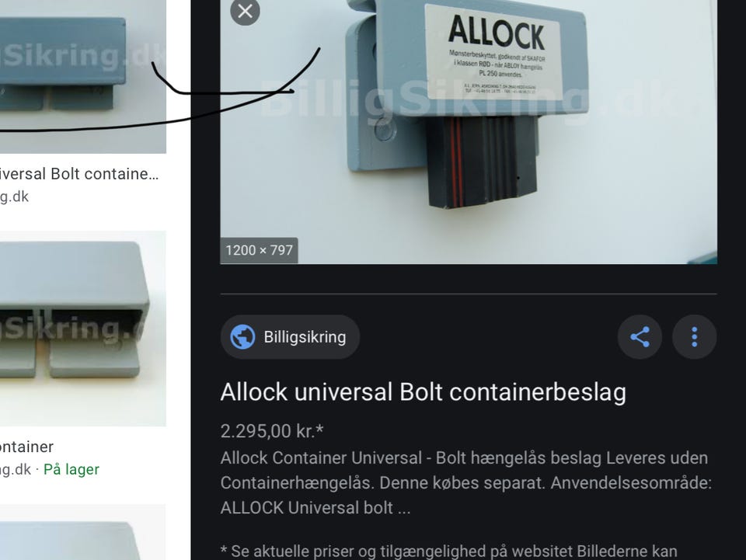Click the 'ALLOCK Universal bolt ...' truncated description
Image resolution: width=746 pixels, height=560 pixels.
[315, 507]
